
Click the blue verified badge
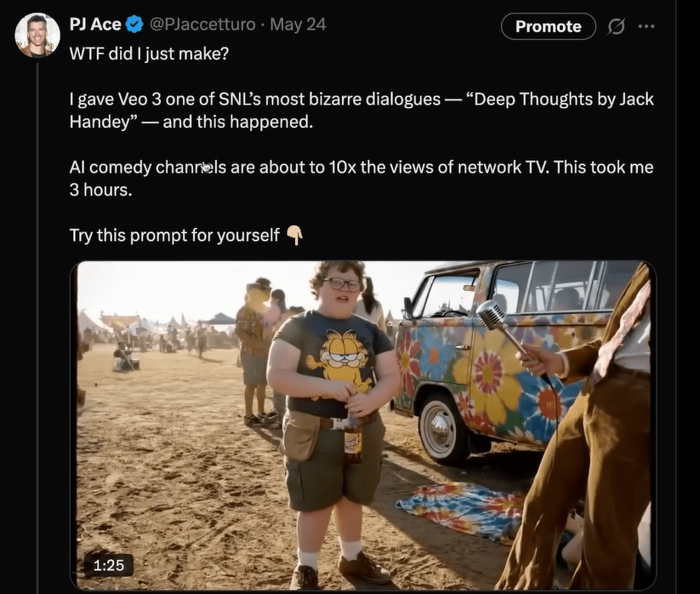(134, 25)
